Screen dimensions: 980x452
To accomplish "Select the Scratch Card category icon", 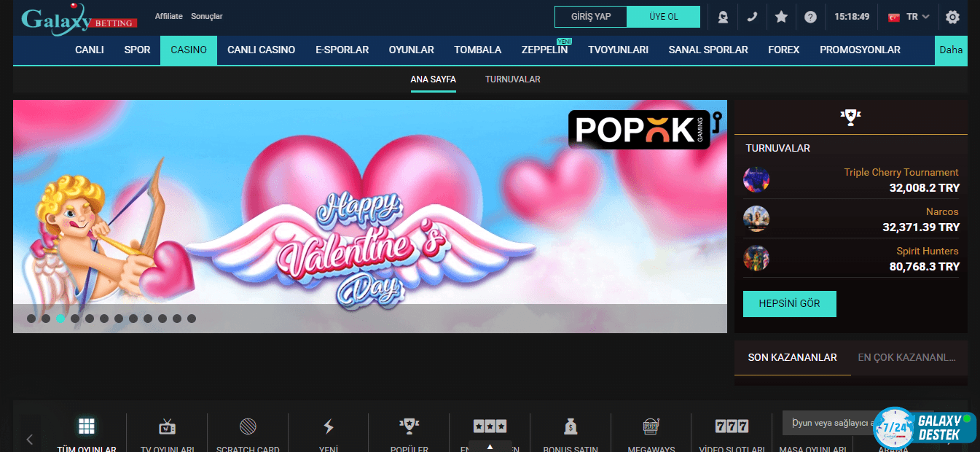I will tap(248, 427).
